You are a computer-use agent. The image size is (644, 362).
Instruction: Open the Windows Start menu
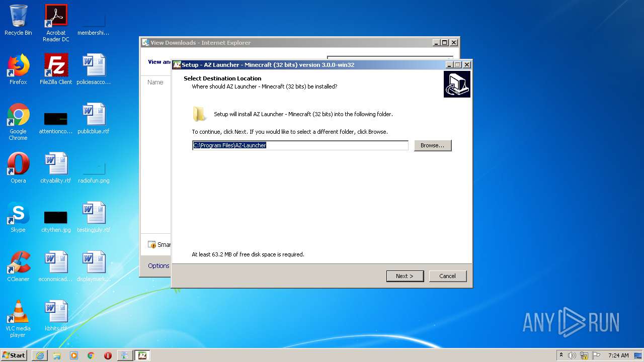(14, 355)
